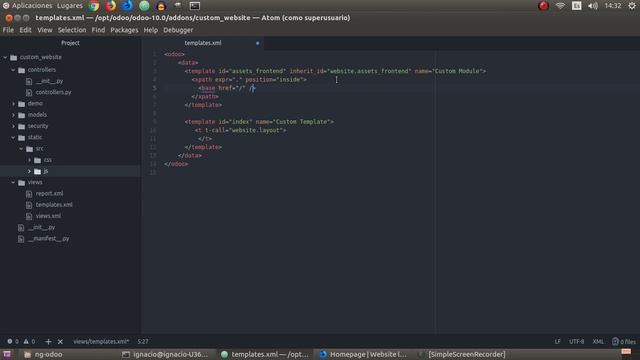
Task: Open the Debugger menu
Action: [x=178, y=30]
